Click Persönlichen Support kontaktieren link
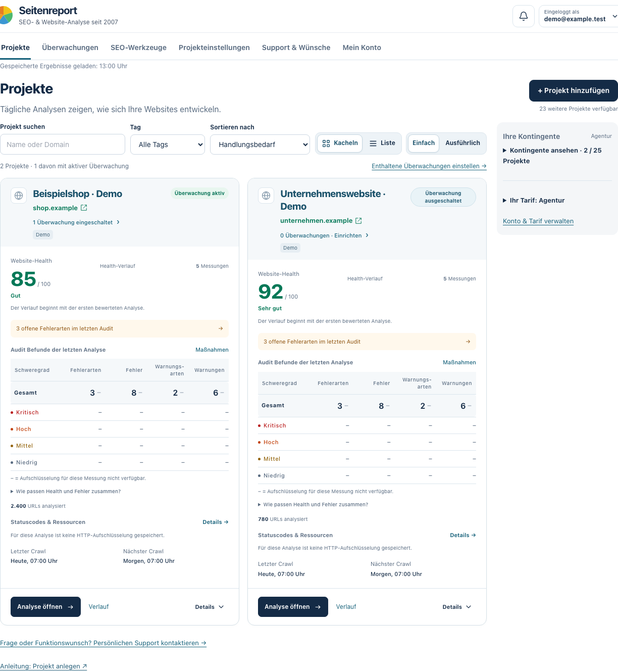 [103, 643]
